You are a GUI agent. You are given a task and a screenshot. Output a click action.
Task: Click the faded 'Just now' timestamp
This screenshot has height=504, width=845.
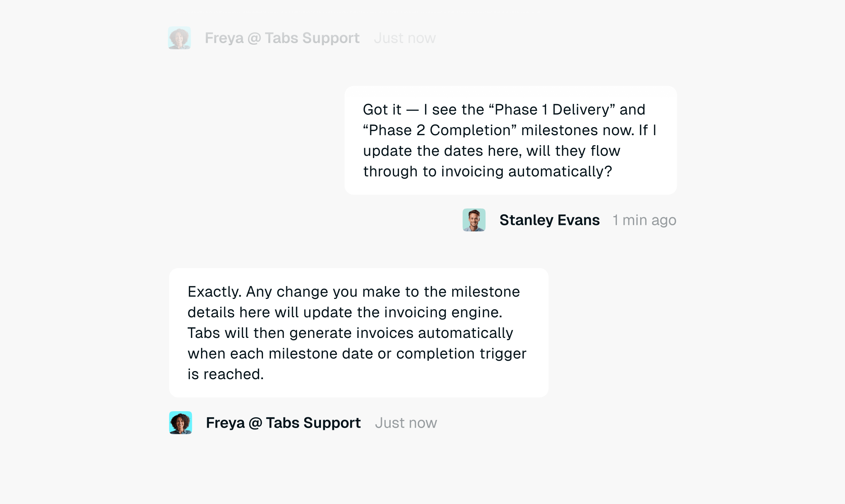tap(405, 38)
